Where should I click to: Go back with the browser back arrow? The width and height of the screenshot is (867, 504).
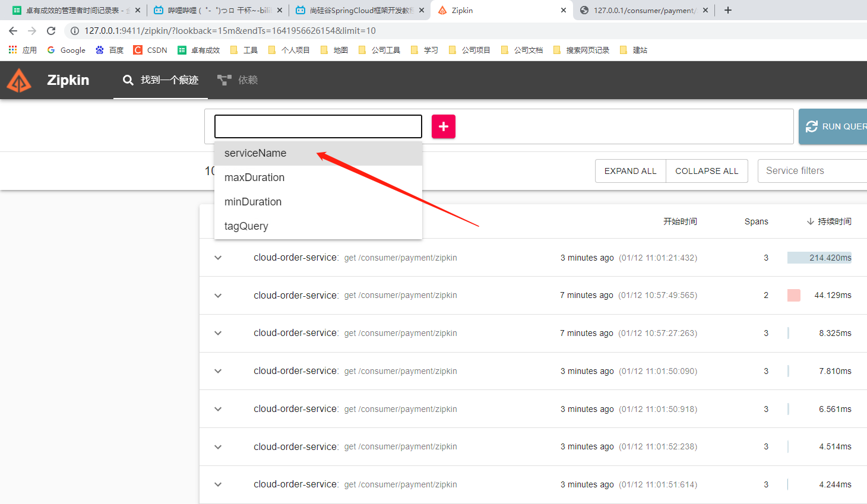[13, 31]
